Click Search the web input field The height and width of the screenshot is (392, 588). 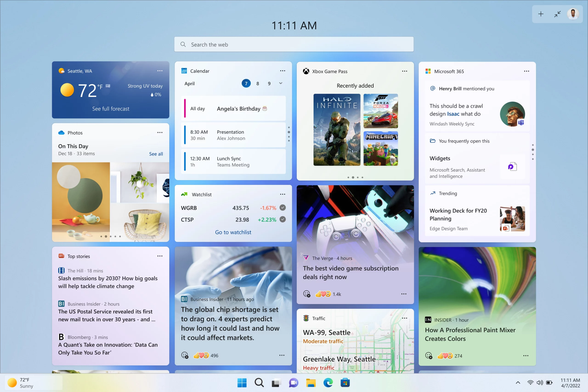pyautogui.click(x=294, y=44)
